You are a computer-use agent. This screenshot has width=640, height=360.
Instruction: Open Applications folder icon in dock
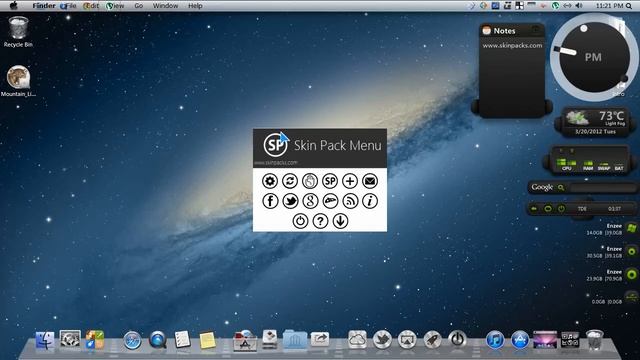click(x=244, y=340)
